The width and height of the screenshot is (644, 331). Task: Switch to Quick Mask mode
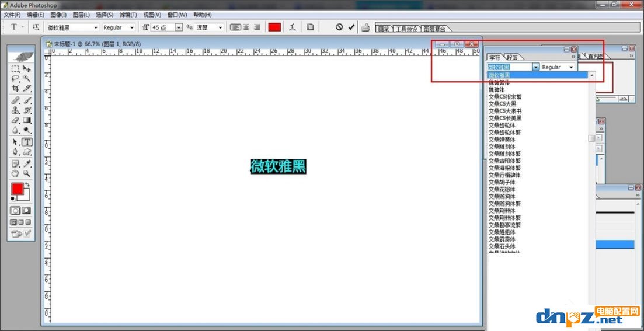(26, 210)
